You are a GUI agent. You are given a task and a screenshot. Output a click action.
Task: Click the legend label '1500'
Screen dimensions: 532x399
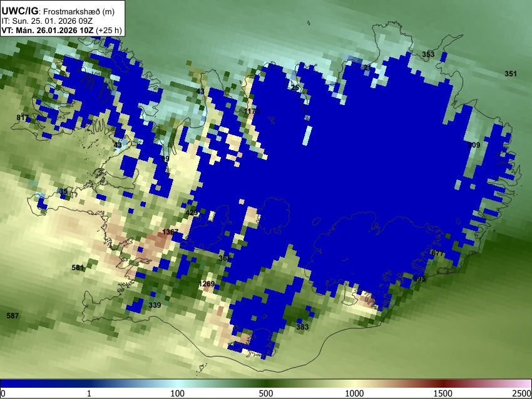[x=443, y=393]
